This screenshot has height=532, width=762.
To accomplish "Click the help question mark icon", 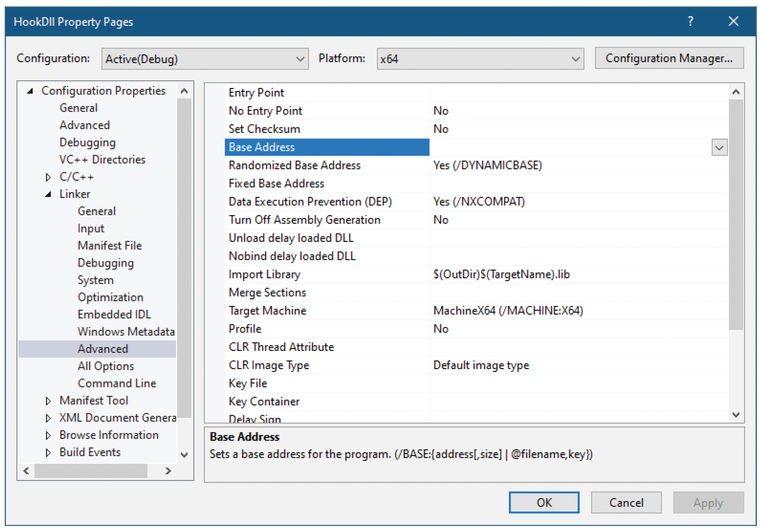I will tap(690, 21).
